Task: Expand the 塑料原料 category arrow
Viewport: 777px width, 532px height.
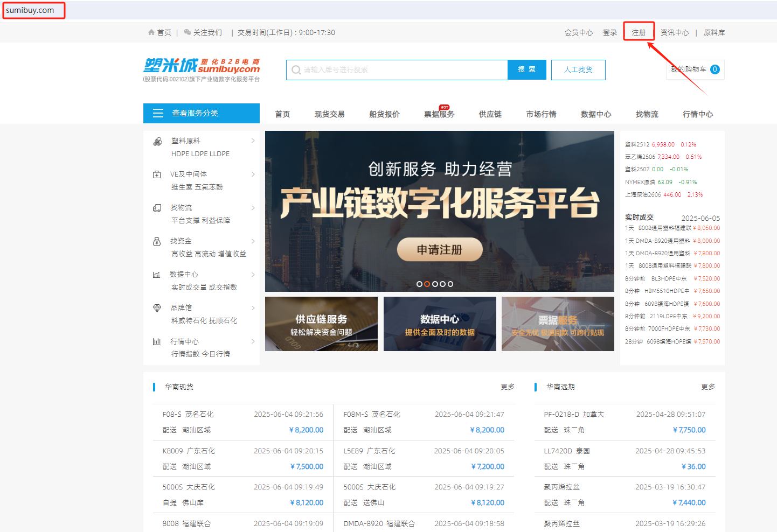Action: pyautogui.click(x=253, y=141)
